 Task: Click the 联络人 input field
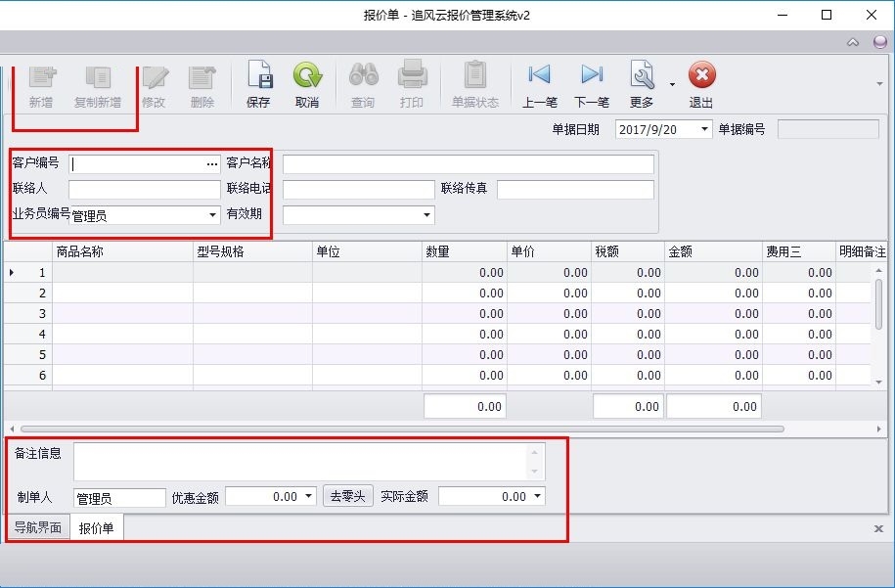click(145, 189)
